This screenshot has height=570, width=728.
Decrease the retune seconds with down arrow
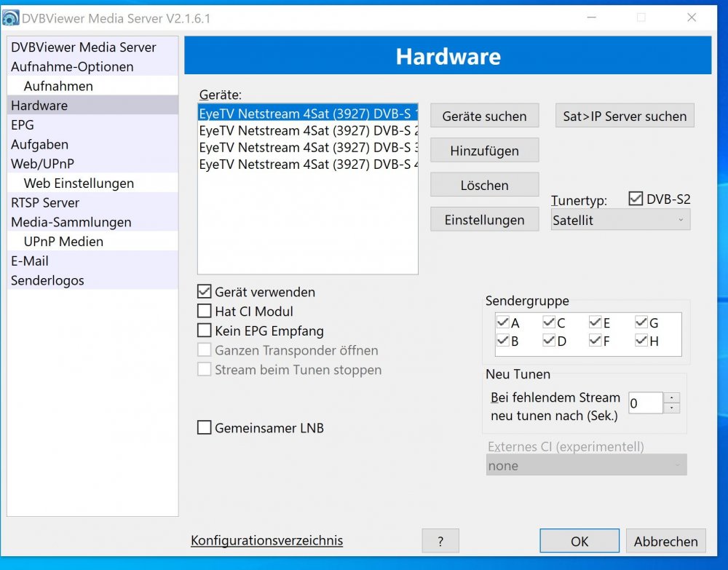coord(673,408)
